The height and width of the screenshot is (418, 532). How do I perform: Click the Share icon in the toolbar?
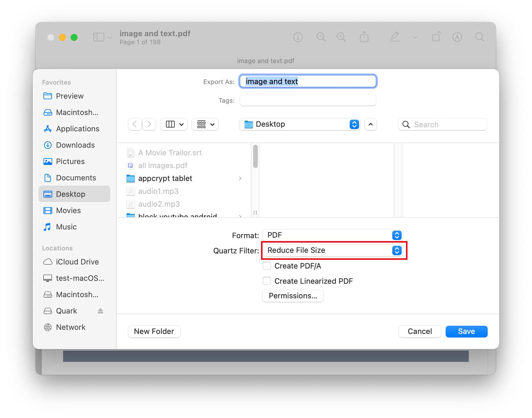[x=364, y=37]
